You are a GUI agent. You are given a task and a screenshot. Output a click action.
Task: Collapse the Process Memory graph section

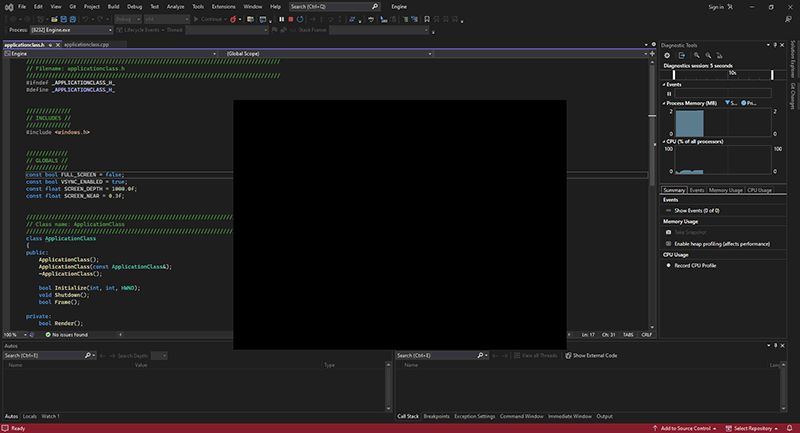click(666, 102)
